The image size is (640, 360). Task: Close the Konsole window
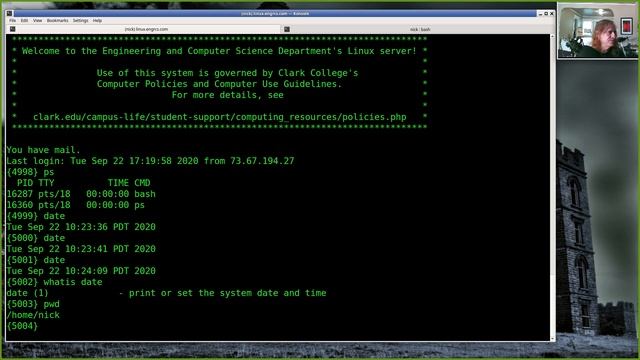(552, 13)
